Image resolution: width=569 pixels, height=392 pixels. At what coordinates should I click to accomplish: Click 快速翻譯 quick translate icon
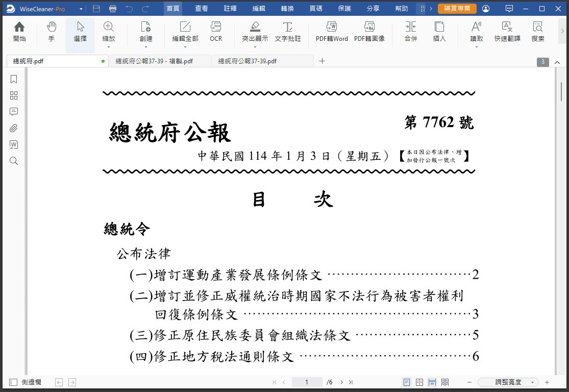(x=507, y=32)
